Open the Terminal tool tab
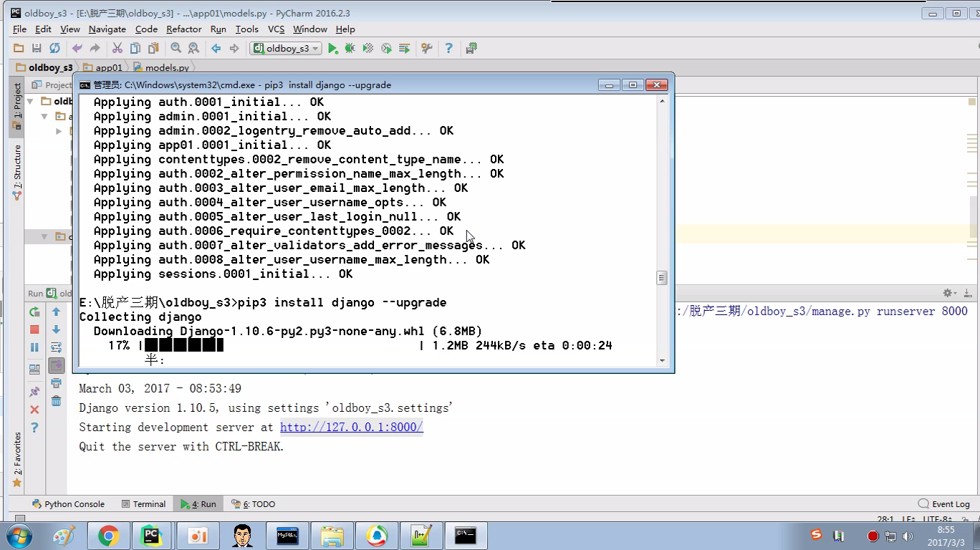The width and height of the screenshot is (980, 550). (143, 504)
